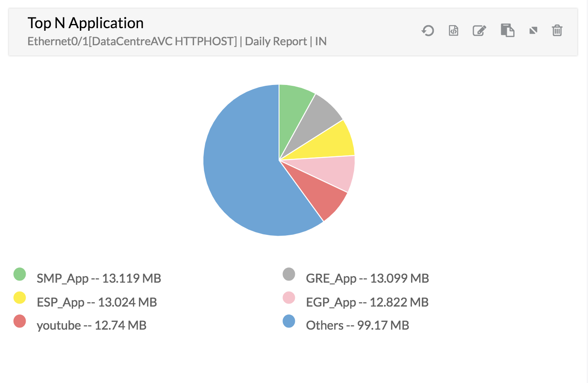
Task: Click the youtube -- 12.74 MB legend label
Action: tap(91, 325)
